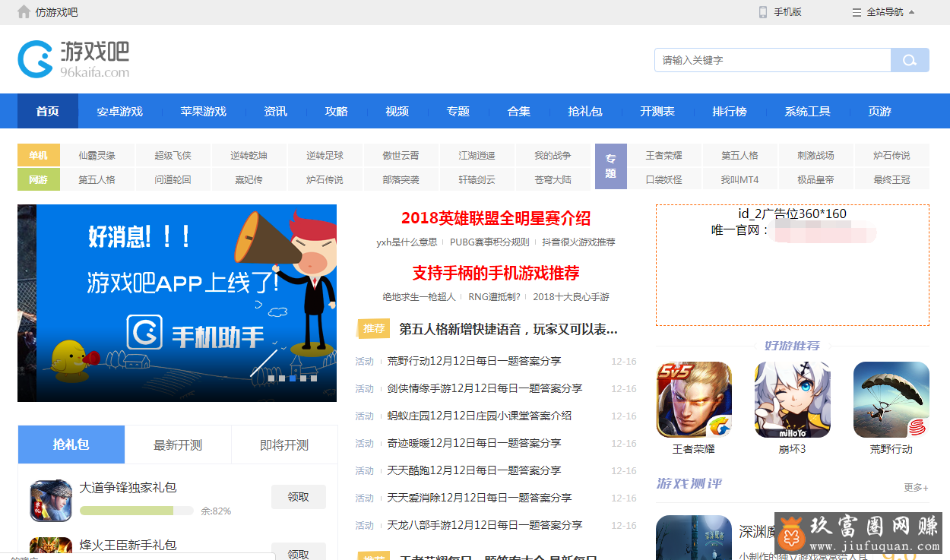Open the 逆转乾坤 game link
Screen dimensions: 950x560
pyautogui.click(x=249, y=155)
